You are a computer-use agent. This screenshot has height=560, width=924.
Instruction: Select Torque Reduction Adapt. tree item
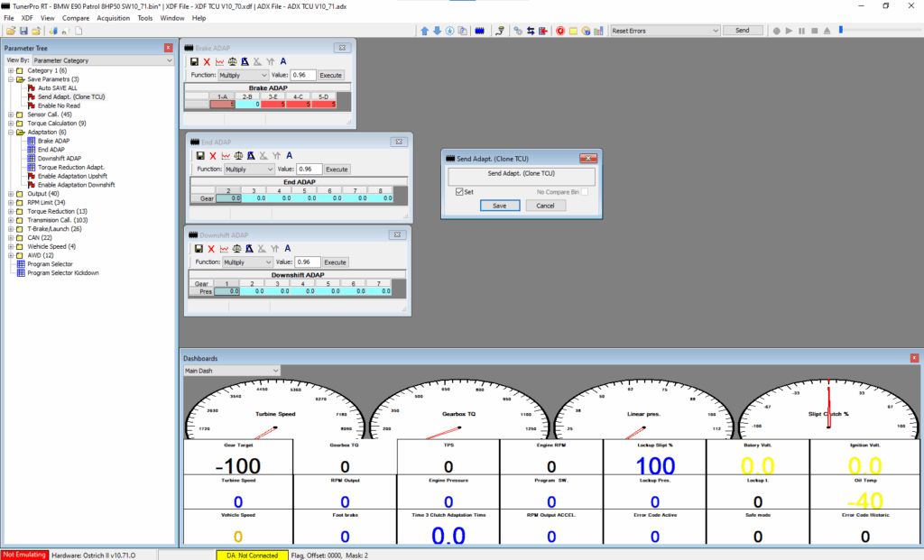(70, 167)
